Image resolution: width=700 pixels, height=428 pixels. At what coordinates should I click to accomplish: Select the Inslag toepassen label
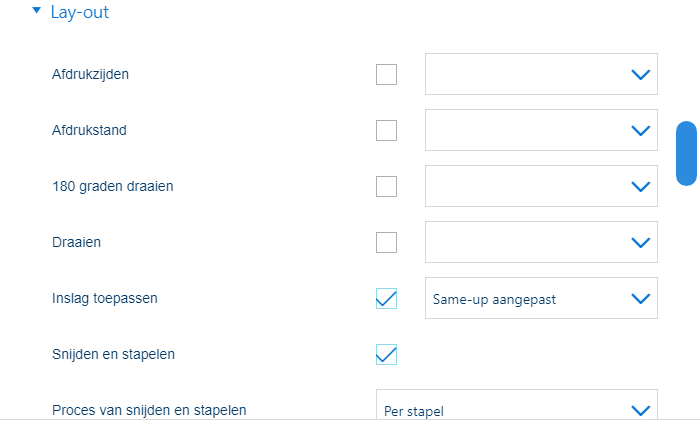click(x=104, y=298)
